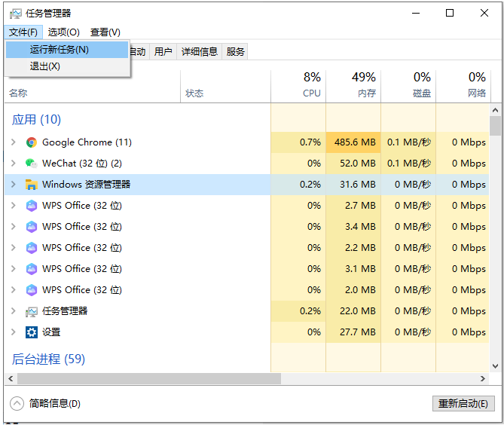
Task: Click the Google Chrome process icon
Action: pyautogui.click(x=31, y=142)
